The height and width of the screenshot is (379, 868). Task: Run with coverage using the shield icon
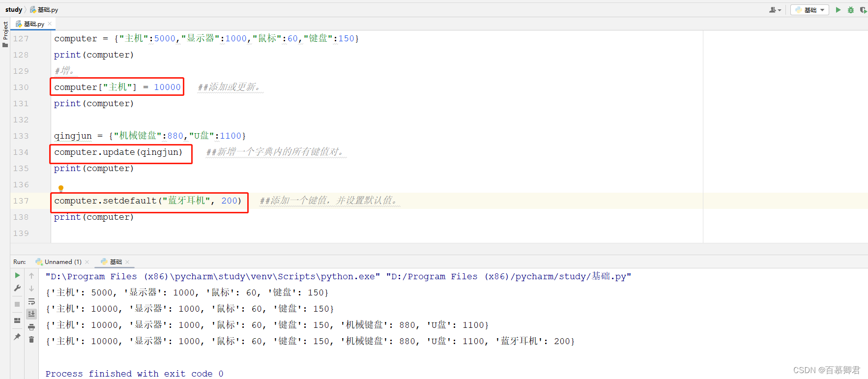(x=863, y=10)
